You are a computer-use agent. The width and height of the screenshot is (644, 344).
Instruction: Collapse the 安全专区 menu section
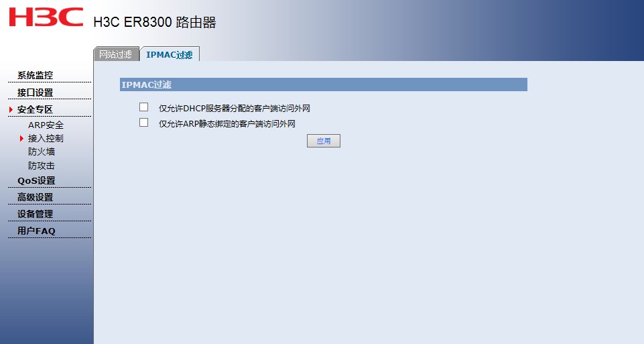click(x=36, y=109)
